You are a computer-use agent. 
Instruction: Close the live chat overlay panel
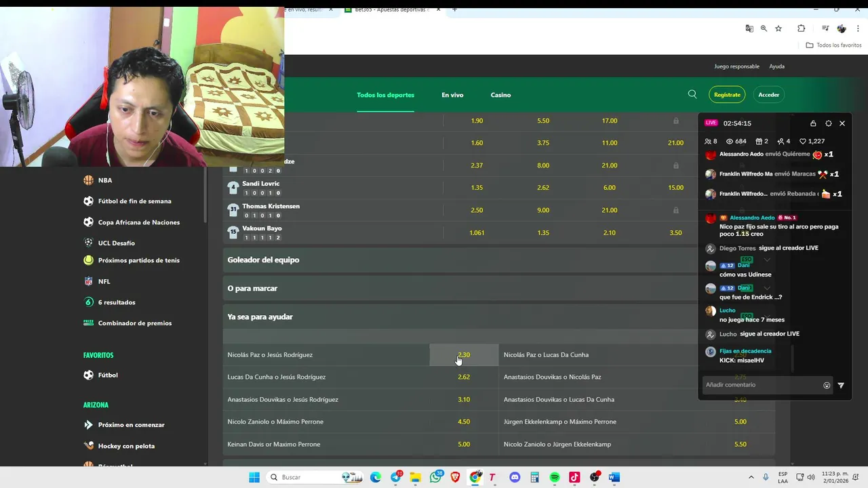842,123
